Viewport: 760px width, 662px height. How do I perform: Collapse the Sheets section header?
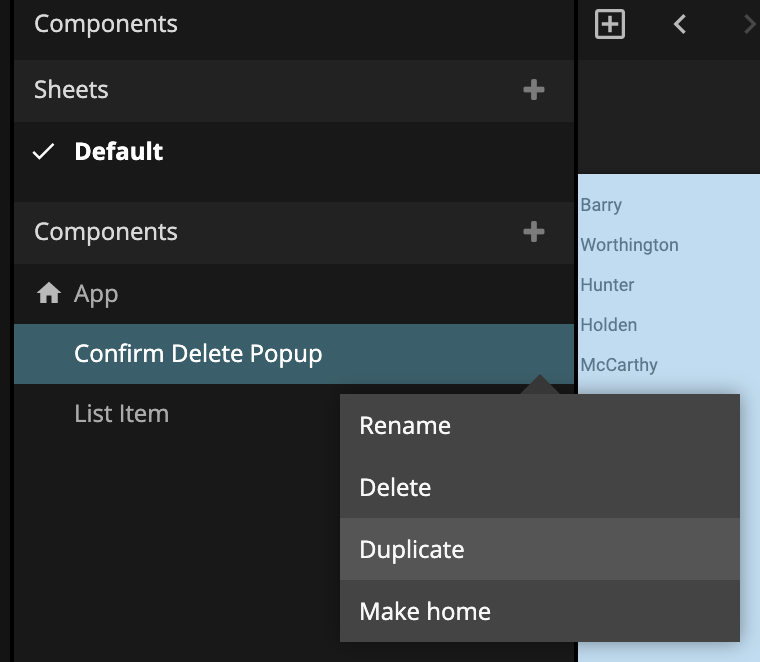point(71,90)
